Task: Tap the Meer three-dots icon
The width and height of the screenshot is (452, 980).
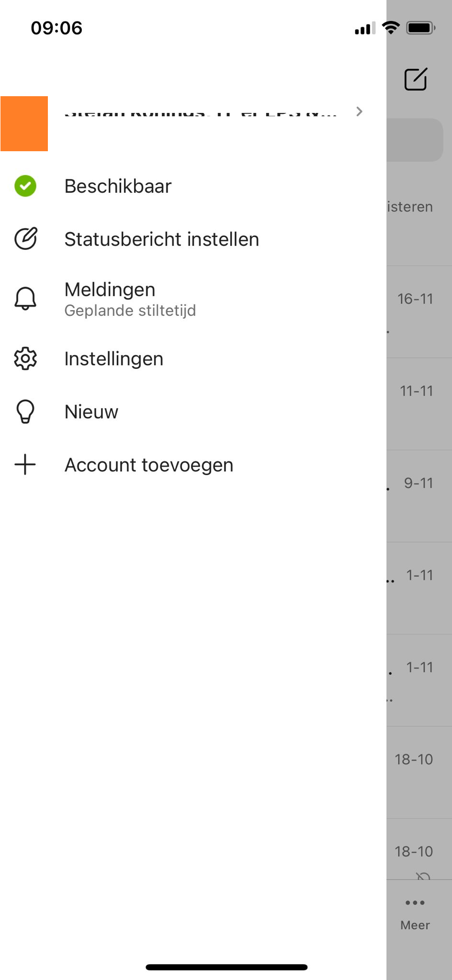Action: click(x=415, y=903)
